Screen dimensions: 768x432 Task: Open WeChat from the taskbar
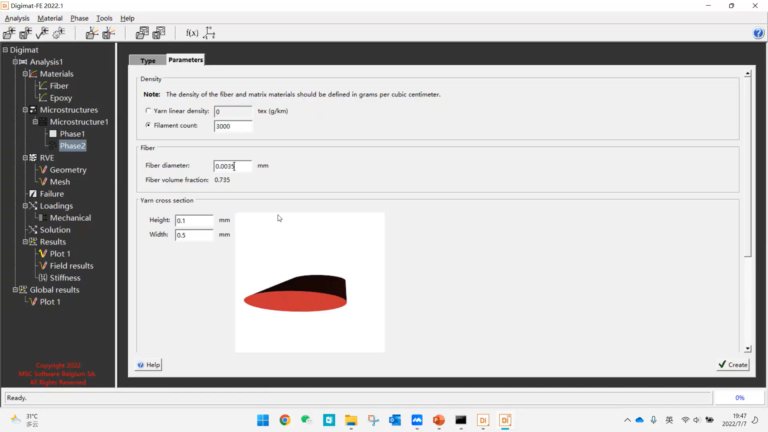307,420
